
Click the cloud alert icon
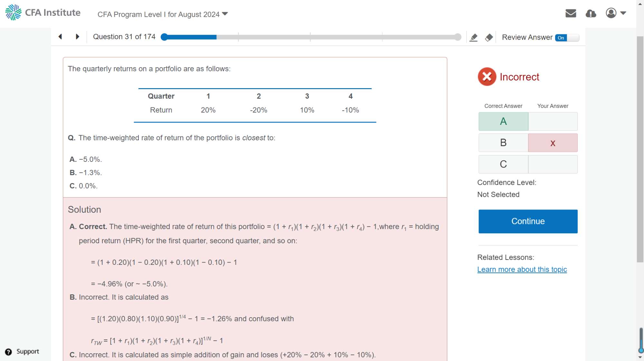[591, 13]
